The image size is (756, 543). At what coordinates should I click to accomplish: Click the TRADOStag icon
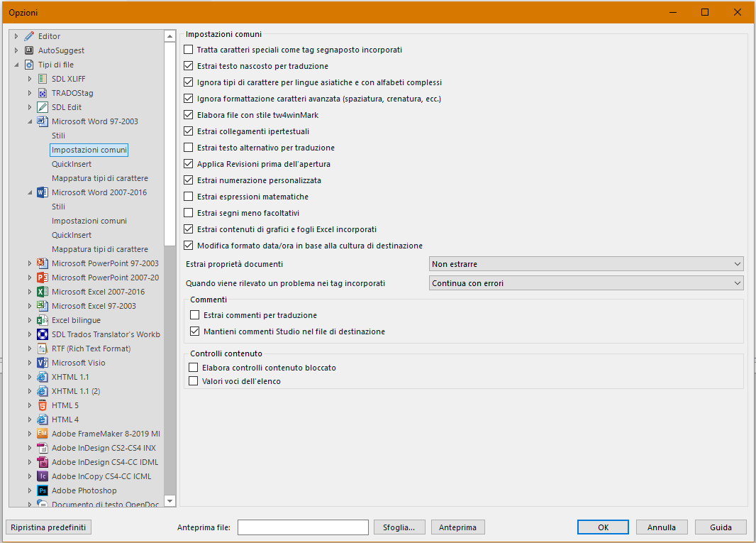[x=43, y=93]
